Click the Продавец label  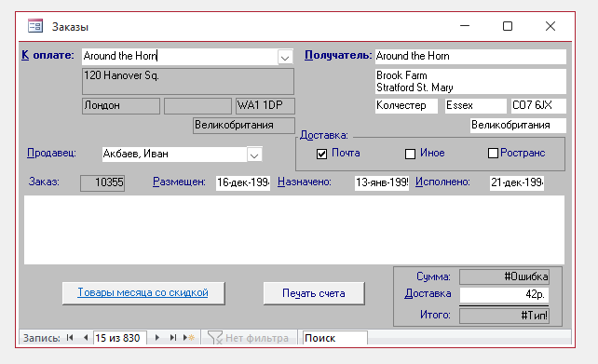(51, 154)
